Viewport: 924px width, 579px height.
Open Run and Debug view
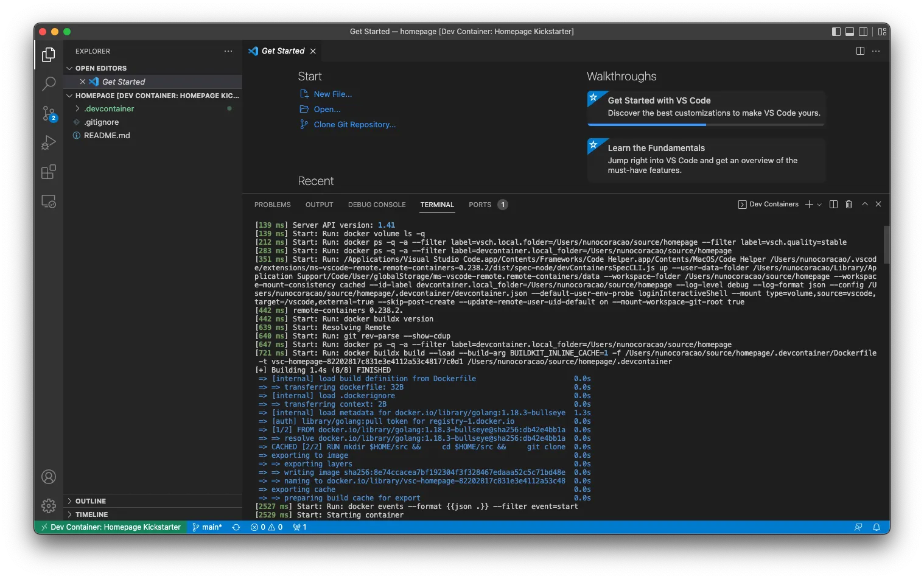49,142
